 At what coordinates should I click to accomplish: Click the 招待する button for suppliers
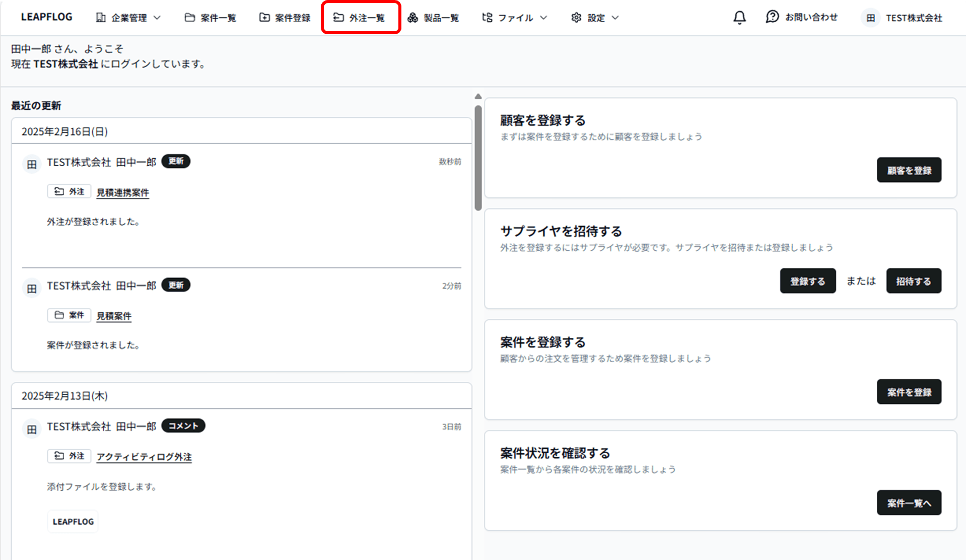pos(913,281)
